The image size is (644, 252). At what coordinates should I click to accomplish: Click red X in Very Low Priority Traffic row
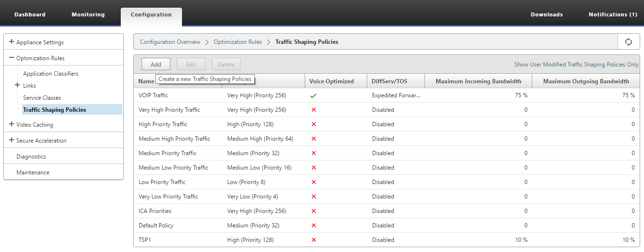[x=314, y=197]
